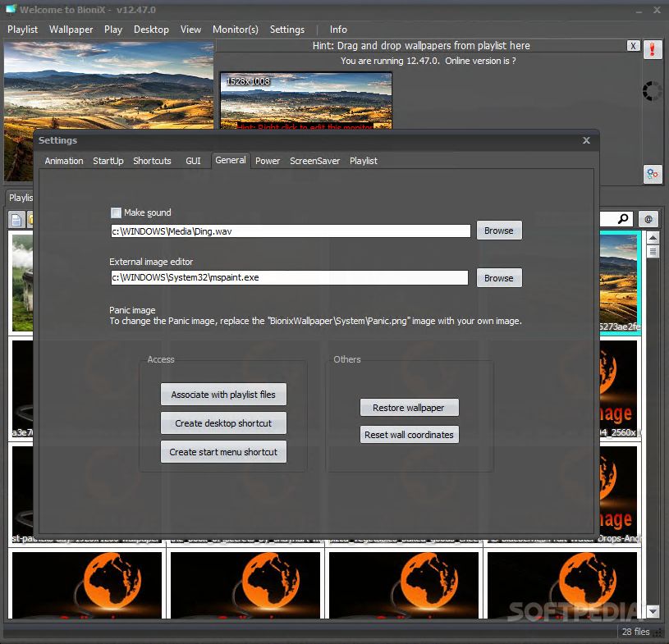Switch to the Shortcuts tab
The width and height of the screenshot is (669, 644).
152,161
